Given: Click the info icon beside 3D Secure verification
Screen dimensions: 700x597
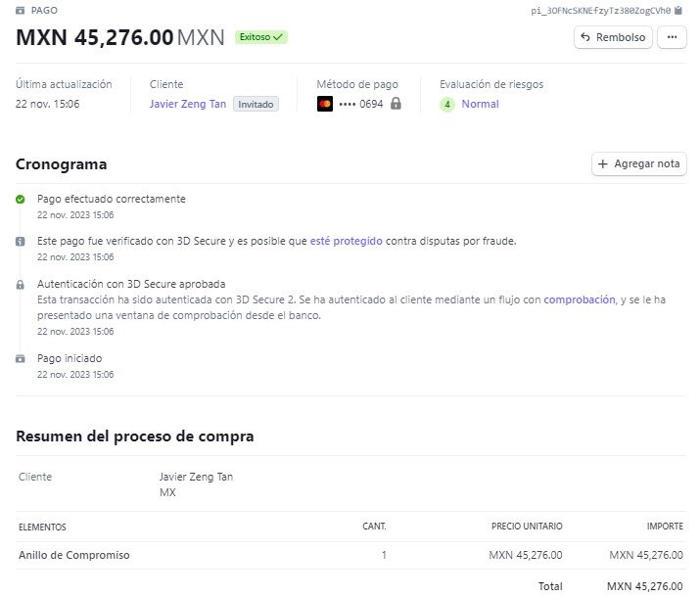Looking at the screenshot, I should (21, 242).
